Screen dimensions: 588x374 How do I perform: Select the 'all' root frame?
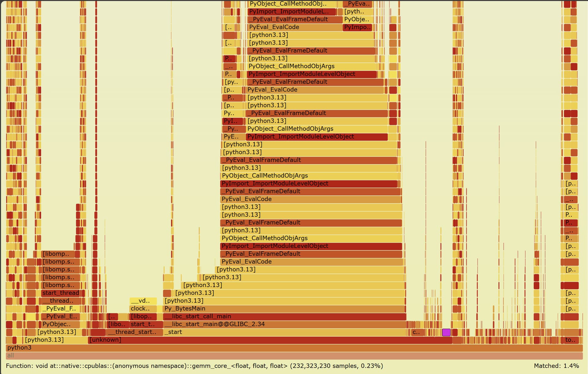pos(294,356)
